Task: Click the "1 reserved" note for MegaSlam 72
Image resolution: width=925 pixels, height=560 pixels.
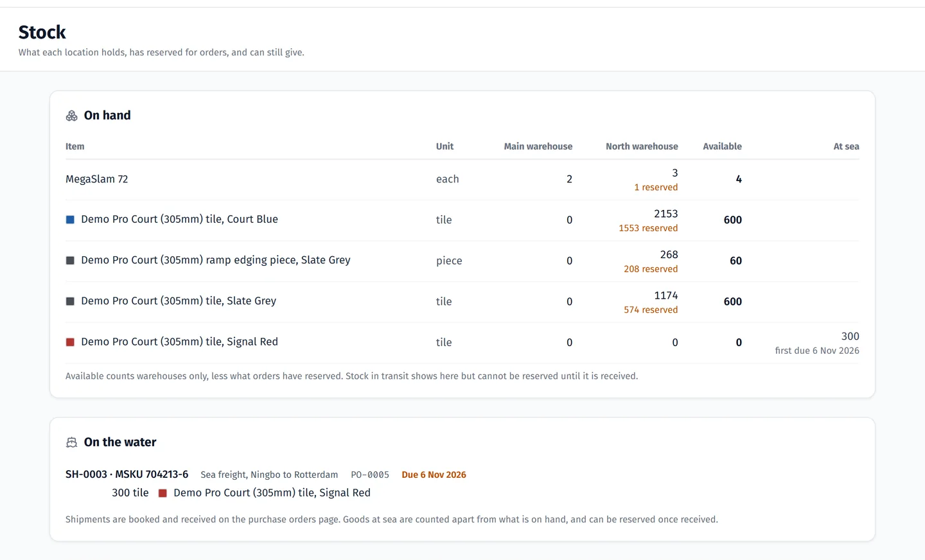Action: click(x=656, y=188)
